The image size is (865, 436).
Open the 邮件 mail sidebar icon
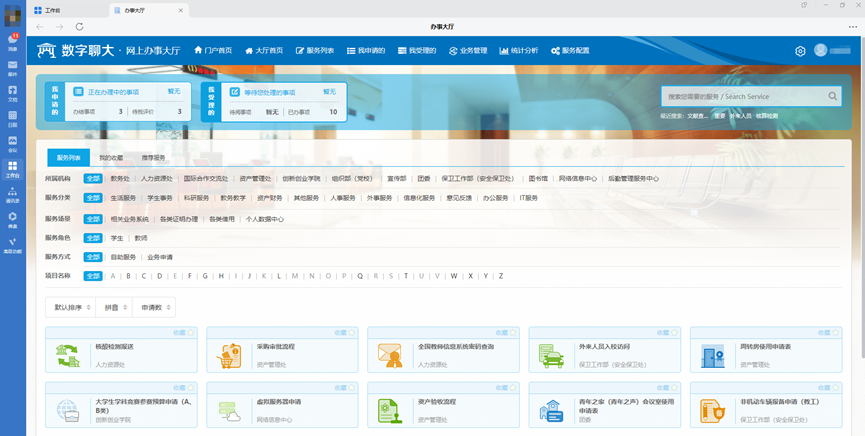(13, 67)
